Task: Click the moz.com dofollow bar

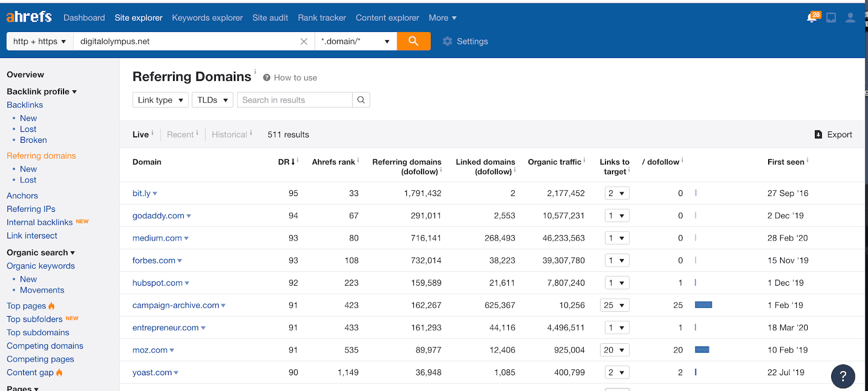Action: pyautogui.click(x=702, y=350)
